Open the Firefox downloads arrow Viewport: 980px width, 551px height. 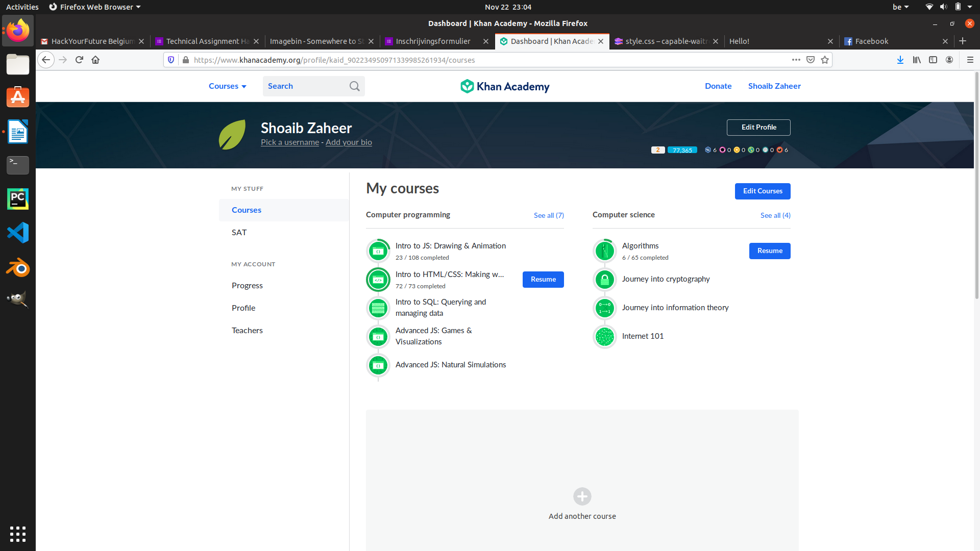(900, 60)
